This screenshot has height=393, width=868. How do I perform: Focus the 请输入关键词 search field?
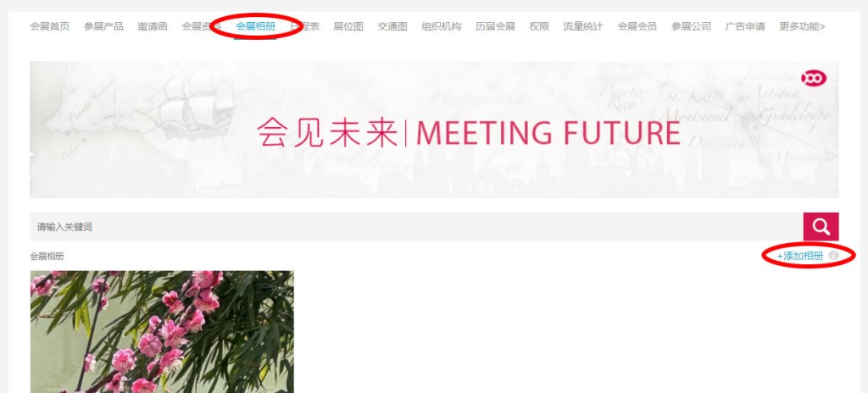click(416, 226)
